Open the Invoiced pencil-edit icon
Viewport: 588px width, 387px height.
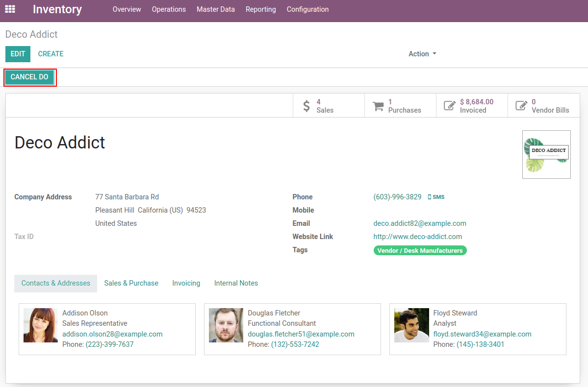[449, 106]
